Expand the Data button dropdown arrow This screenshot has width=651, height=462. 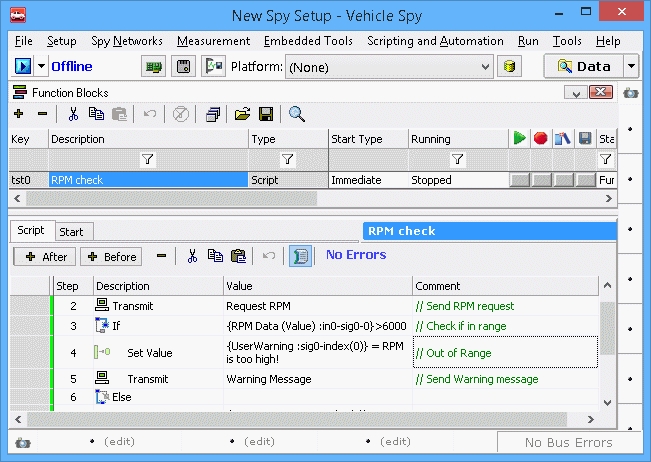coord(631,67)
